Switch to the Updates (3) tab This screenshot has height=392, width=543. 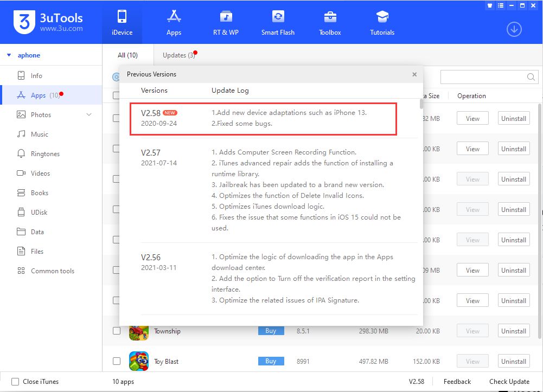click(179, 55)
